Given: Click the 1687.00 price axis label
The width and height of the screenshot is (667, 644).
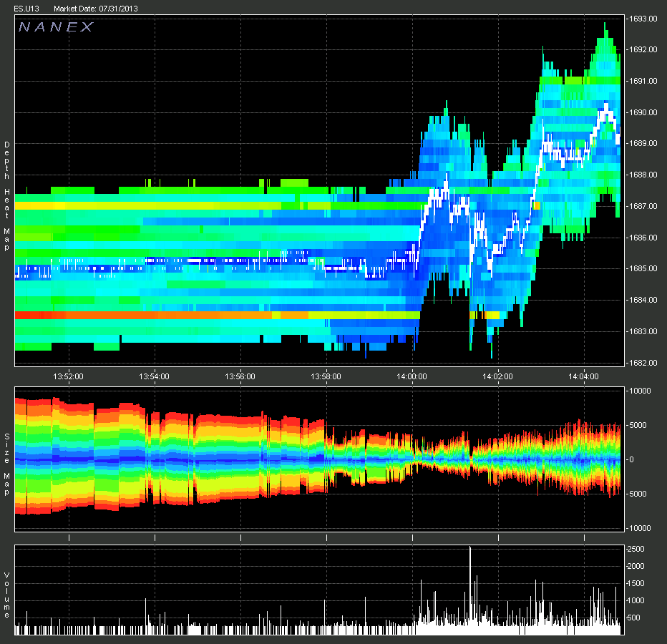Looking at the screenshot, I should 643,206.
